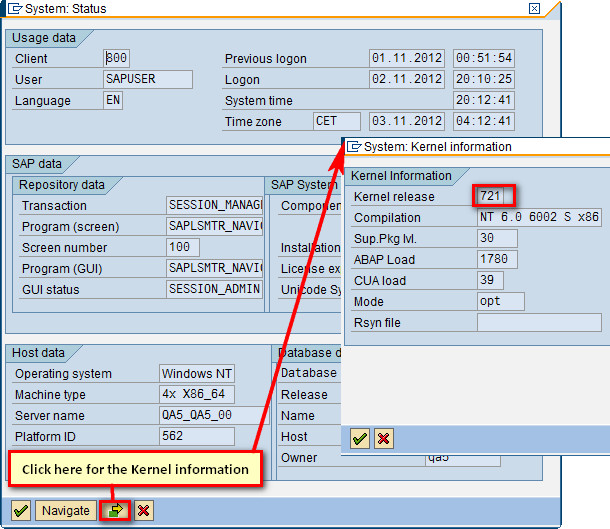Click the empty Rsyn file field
Viewport: 610px width, 529px height.
[539, 322]
